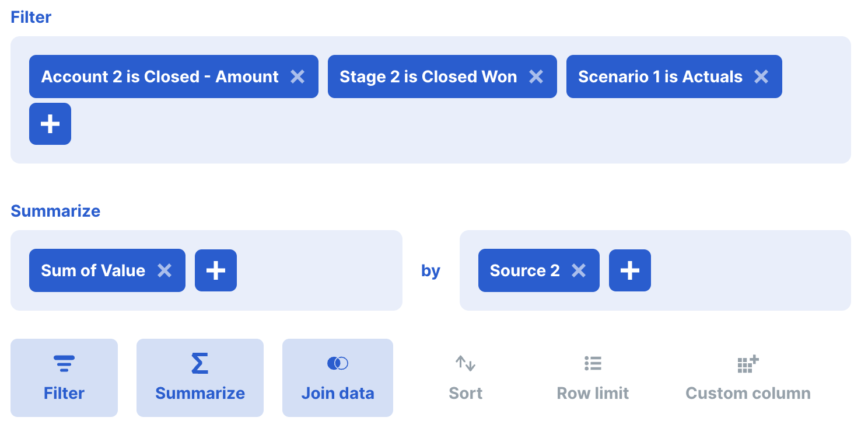This screenshot has height=431, width=868.
Task: Click the Summarize step button
Action: pyautogui.click(x=199, y=377)
